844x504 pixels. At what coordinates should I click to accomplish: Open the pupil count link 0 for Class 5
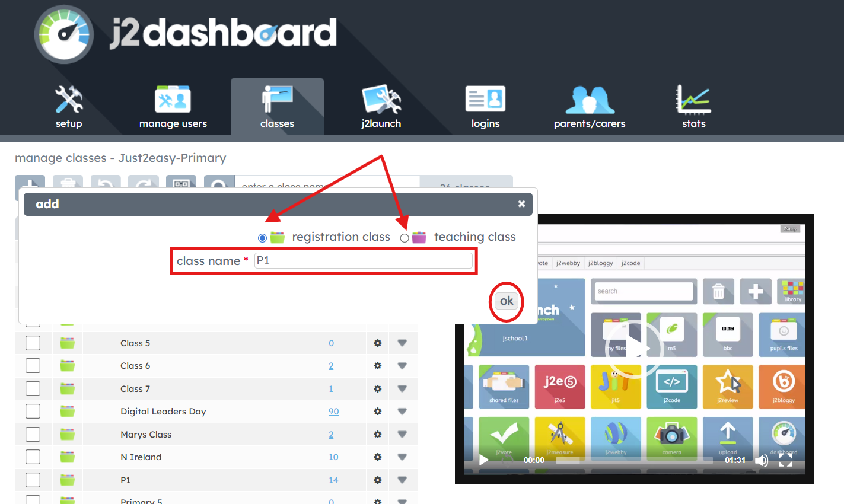[331, 343]
